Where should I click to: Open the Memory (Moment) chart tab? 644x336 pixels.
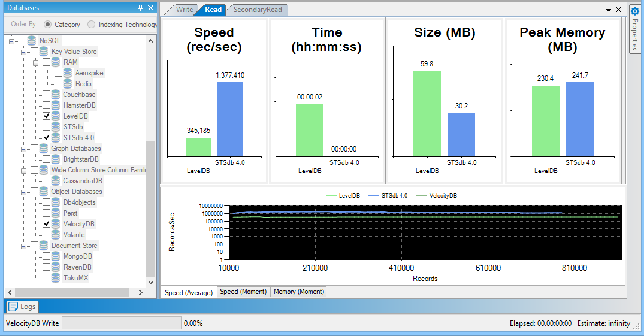(298, 292)
